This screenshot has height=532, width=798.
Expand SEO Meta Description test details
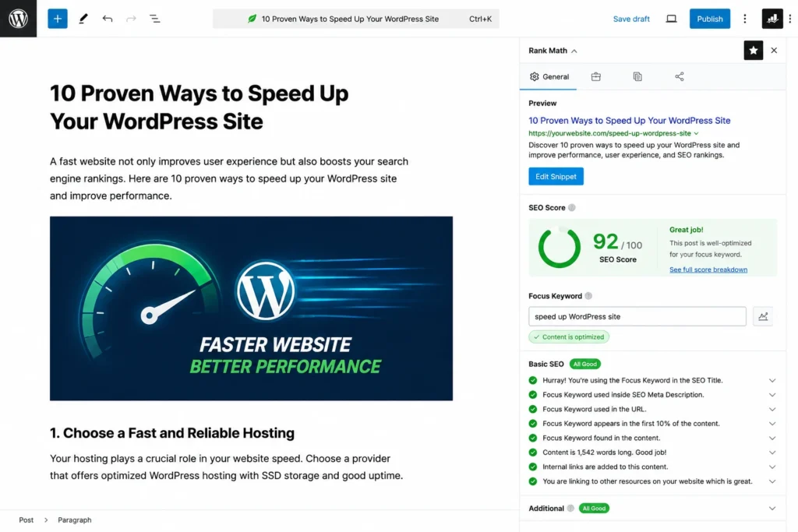point(772,395)
